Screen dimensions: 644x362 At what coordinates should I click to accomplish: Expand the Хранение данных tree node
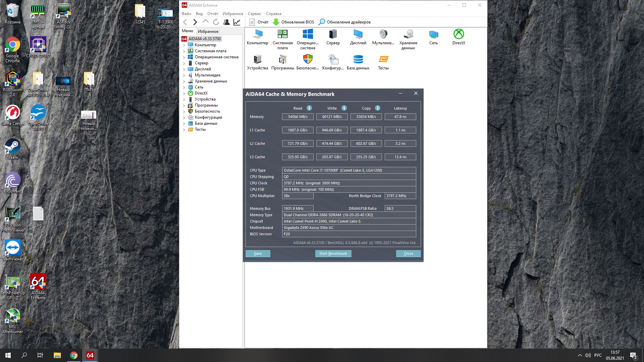coord(184,81)
